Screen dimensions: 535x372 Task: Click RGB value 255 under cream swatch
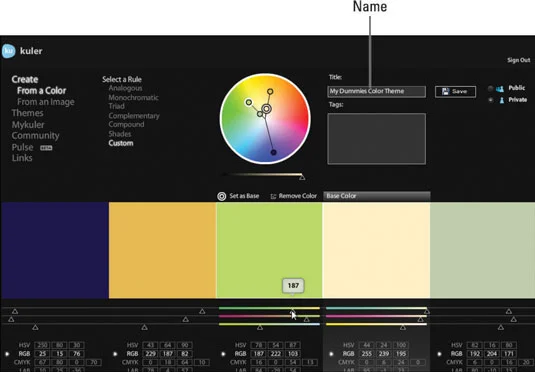(x=367, y=354)
